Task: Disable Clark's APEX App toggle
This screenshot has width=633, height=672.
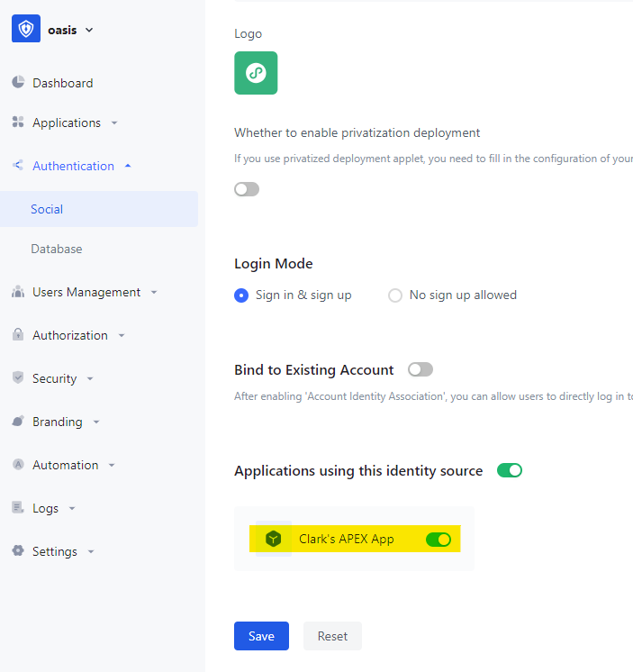Action: pyautogui.click(x=439, y=540)
